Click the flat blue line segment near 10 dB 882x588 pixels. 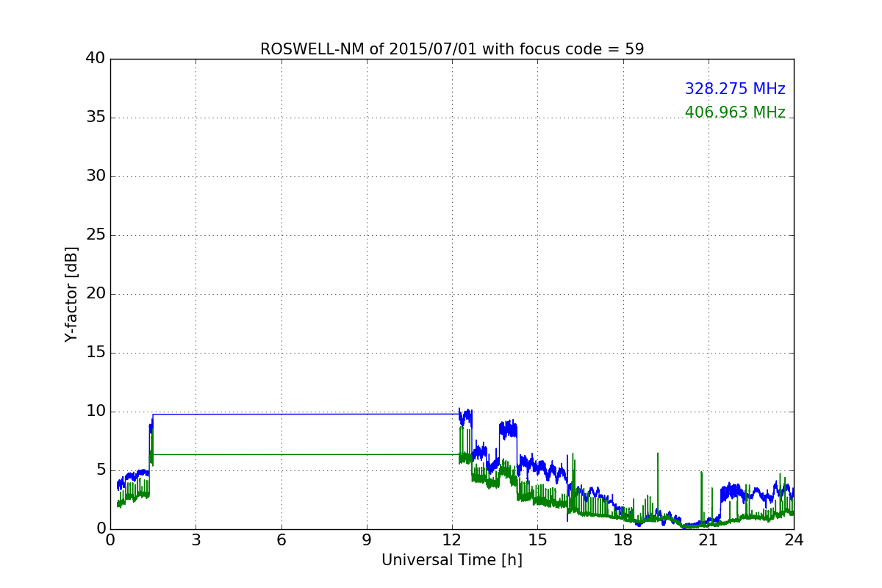[x=305, y=414]
